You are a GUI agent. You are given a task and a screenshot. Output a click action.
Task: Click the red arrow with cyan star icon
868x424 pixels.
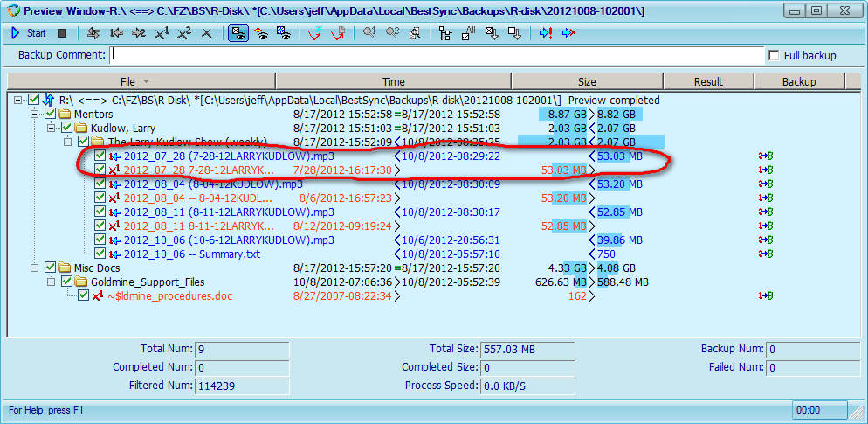pos(315,33)
